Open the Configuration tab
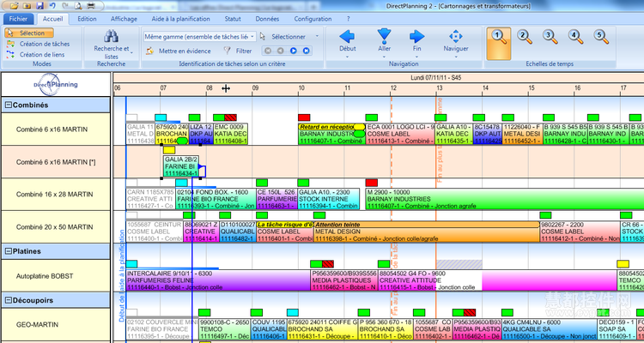Image resolution: width=644 pixels, height=343 pixels. pos(313,19)
